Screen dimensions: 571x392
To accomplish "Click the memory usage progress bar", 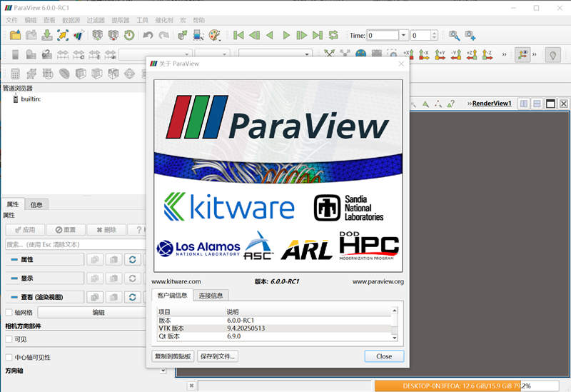I will 467,386.
